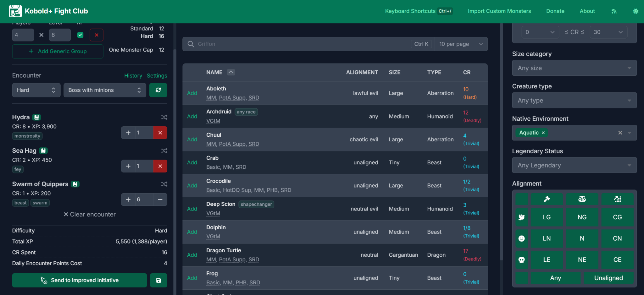Add Dragon Turtle to the encounter
The height and width of the screenshot is (295, 644).
pos(192,255)
